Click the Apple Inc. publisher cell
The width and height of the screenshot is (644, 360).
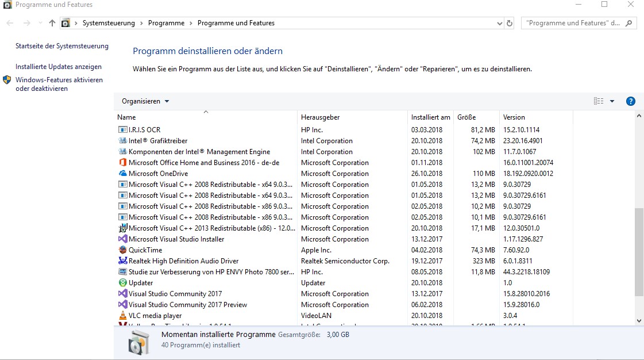pyautogui.click(x=316, y=250)
